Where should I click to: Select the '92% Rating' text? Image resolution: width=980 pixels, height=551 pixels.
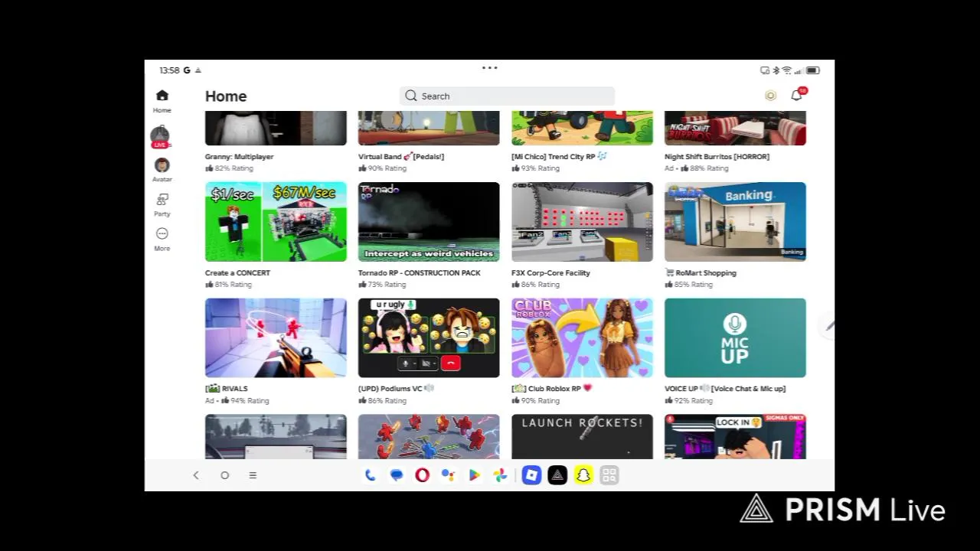coord(693,401)
